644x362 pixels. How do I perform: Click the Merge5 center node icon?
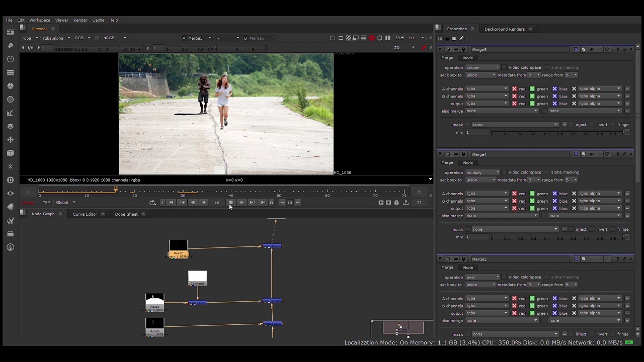coord(448,49)
